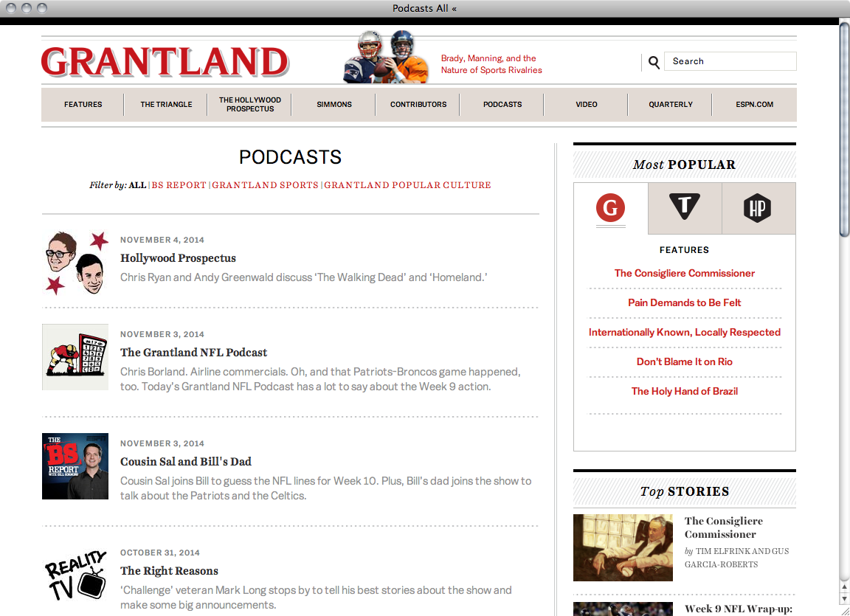The width and height of the screenshot is (850, 616).
Task: Open The Consigliere Commissioner top story thumbnail
Action: (623, 547)
